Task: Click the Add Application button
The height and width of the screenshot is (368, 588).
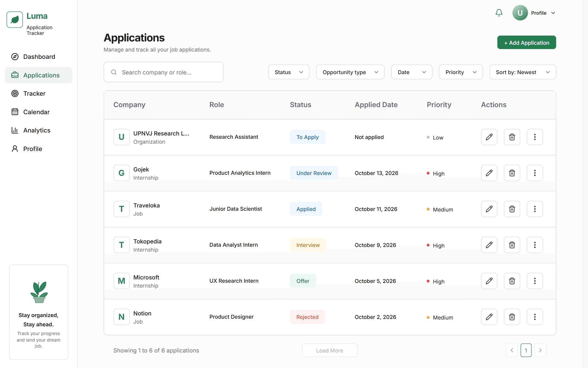Action: pyautogui.click(x=526, y=43)
